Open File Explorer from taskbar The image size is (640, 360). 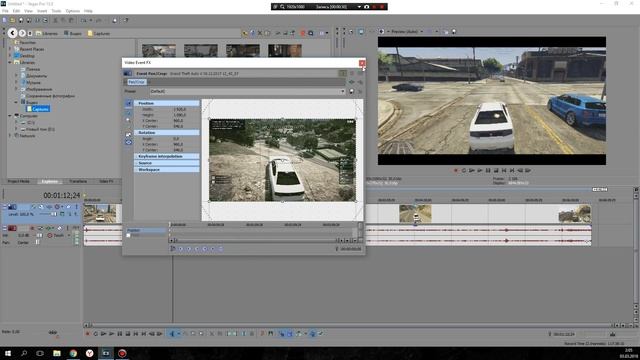(57, 353)
